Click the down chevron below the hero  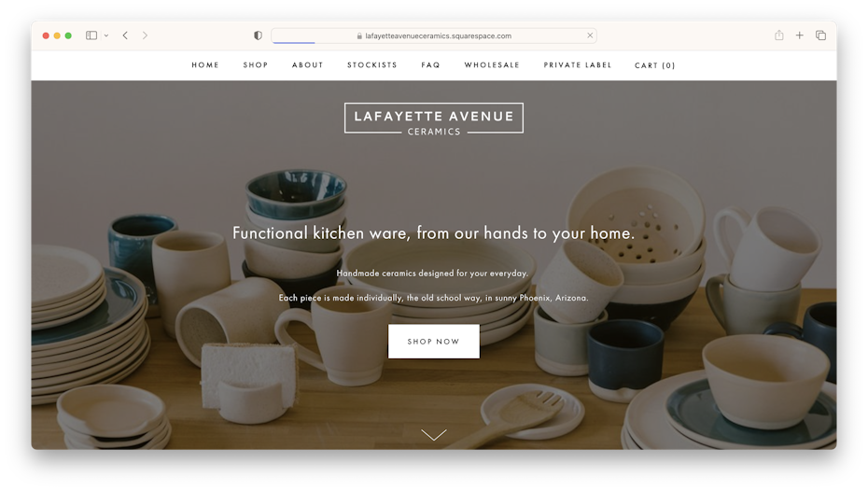[434, 435]
